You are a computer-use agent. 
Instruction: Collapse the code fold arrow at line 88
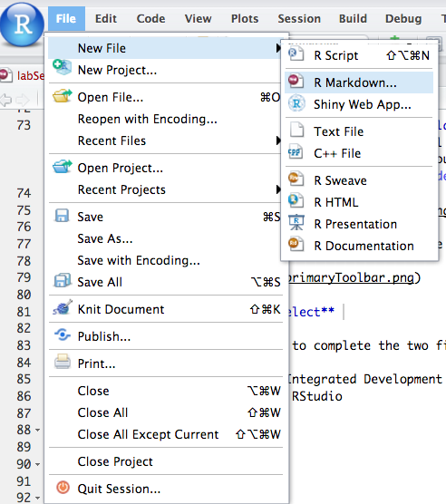(x=37, y=430)
